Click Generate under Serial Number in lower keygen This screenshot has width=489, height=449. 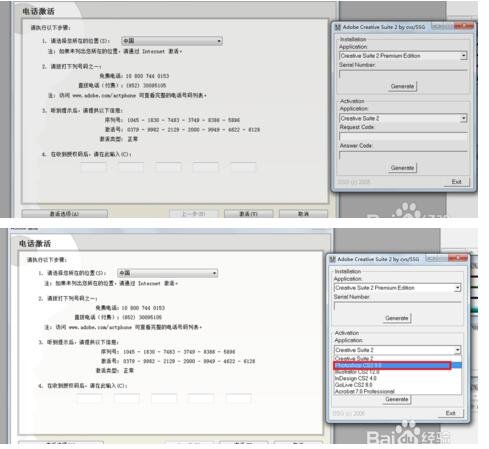point(397,318)
